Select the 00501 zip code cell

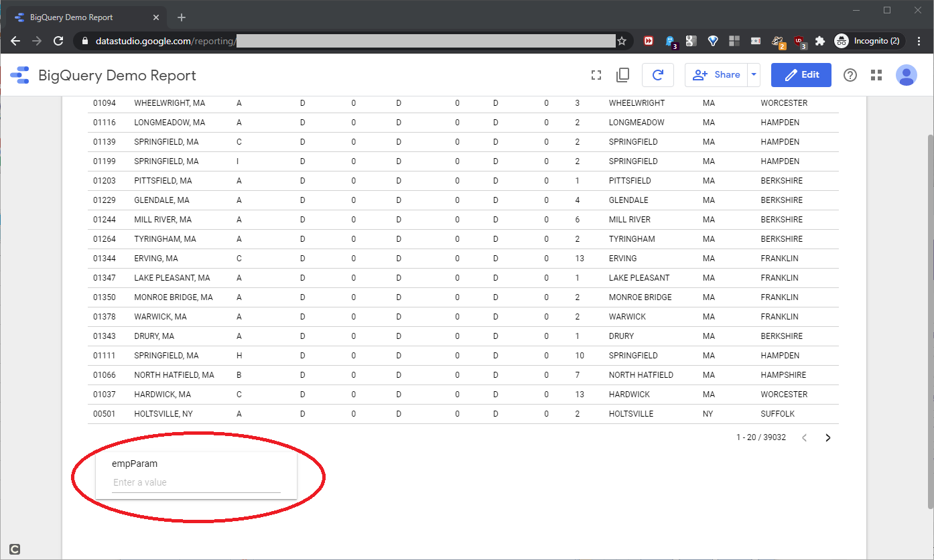click(105, 414)
